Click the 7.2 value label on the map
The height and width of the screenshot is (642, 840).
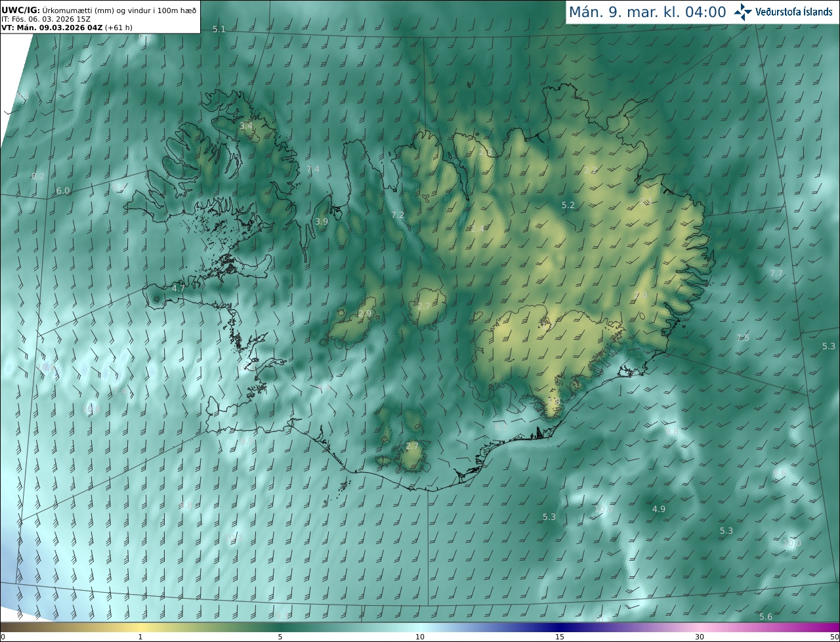(x=398, y=215)
